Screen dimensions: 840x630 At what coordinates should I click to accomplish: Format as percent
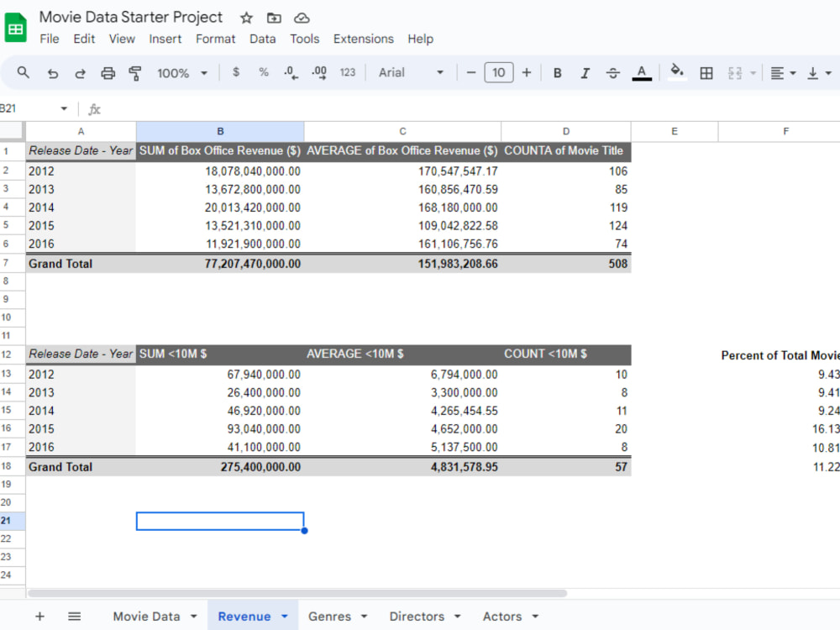tap(264, 72)
